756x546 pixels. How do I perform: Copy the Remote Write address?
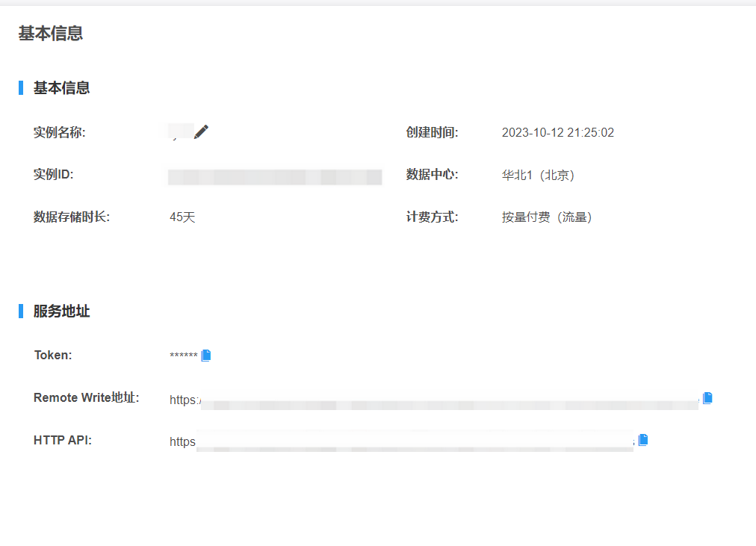[707, 398]
